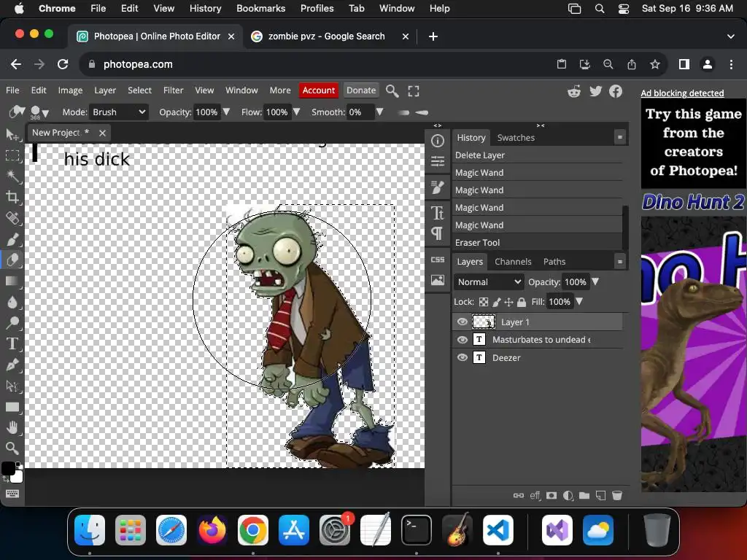Delete layer using the trash icon
Viewport: 747px width, 560px height.
click(616, 496)
